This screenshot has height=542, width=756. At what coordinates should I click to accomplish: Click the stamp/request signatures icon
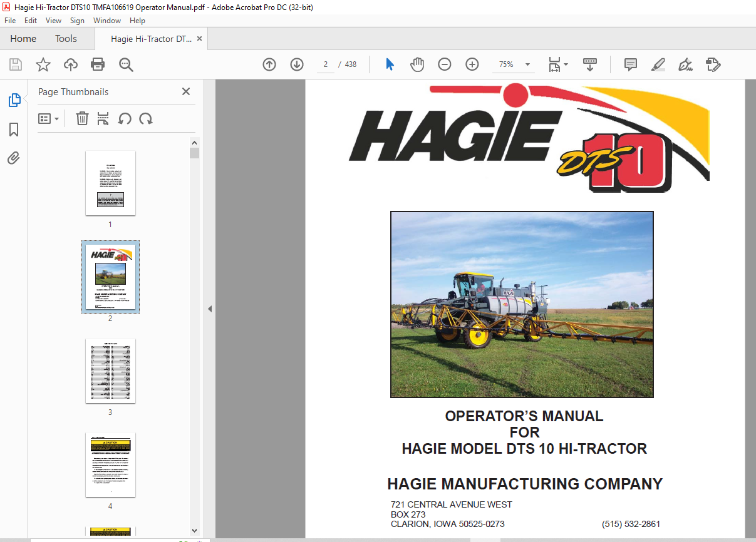tap(713, 64)
